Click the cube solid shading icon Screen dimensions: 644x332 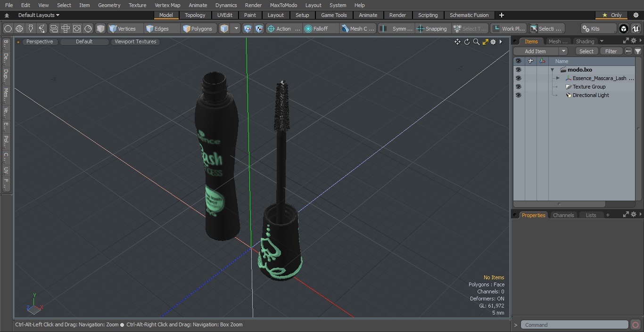(100, 29)
